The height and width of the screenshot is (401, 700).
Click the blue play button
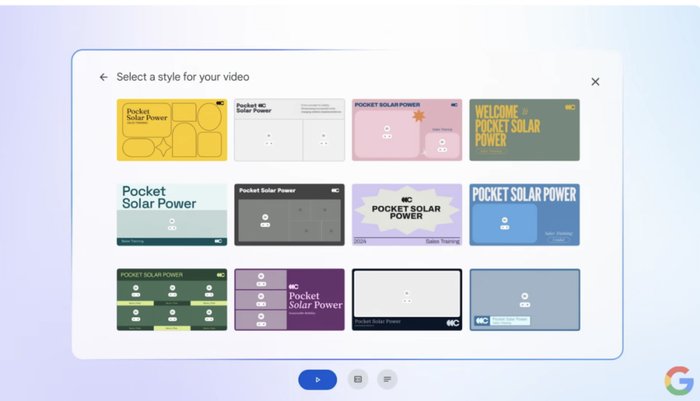pyautogui.click(x=317, y=380)
